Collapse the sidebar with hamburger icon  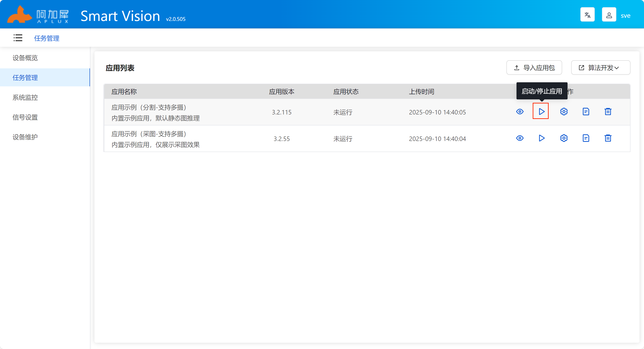tap(18, 38)
